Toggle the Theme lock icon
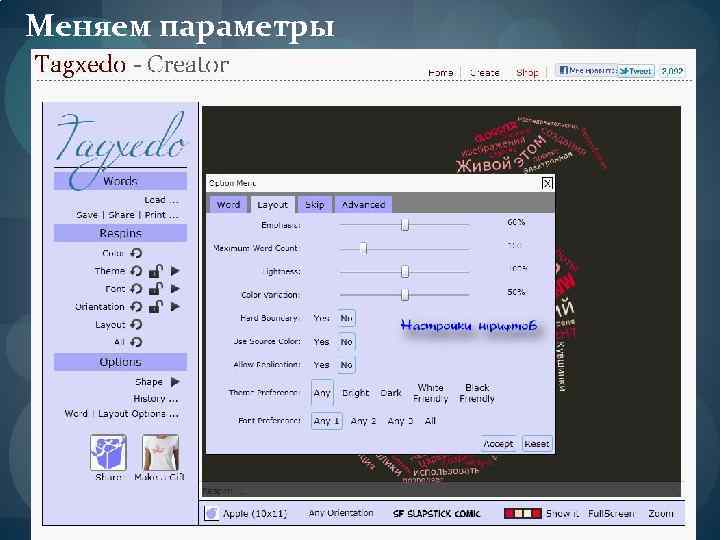Viewport: 720px width, 540px height. pyautogui.click(x=156, y=271)
